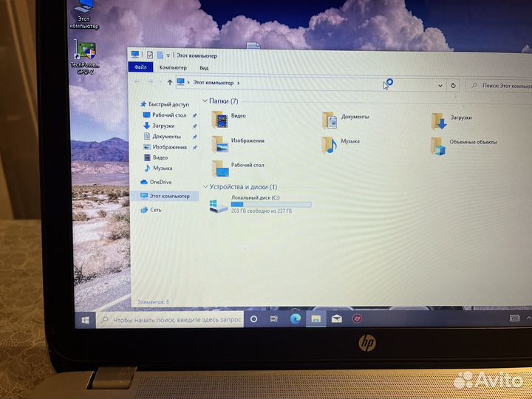This screenshot has height=399, width=532.
Task: Click the '203 ГБ свободно из 237 ГБ' text
Action: (x=262, y=211)
